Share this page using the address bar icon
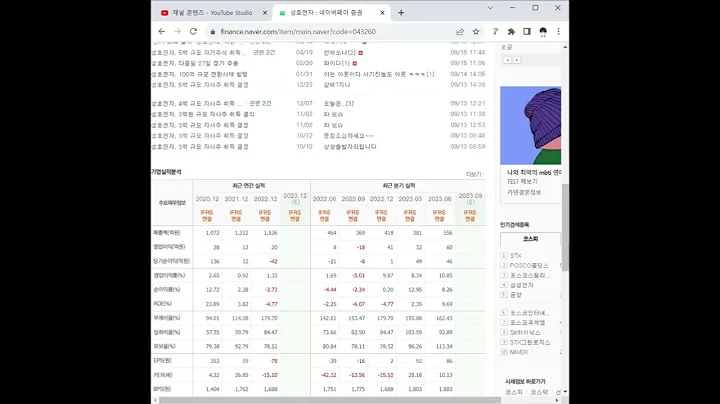This screenshot has width=720, height=404. 460,32
